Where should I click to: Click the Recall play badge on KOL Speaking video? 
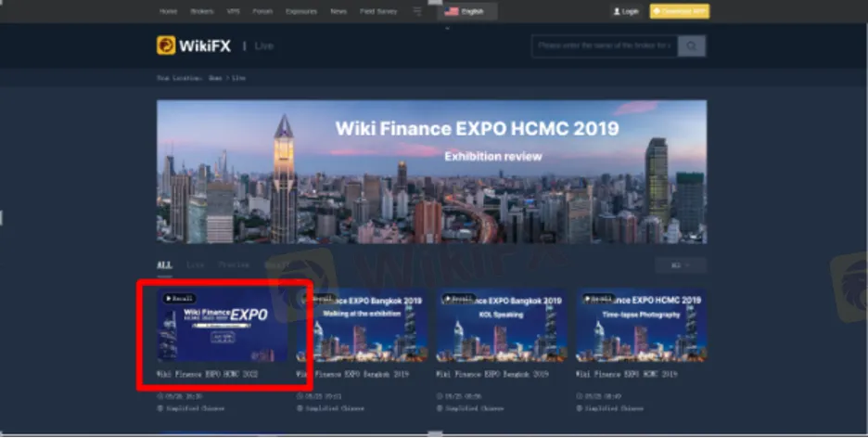click(458, 299)
